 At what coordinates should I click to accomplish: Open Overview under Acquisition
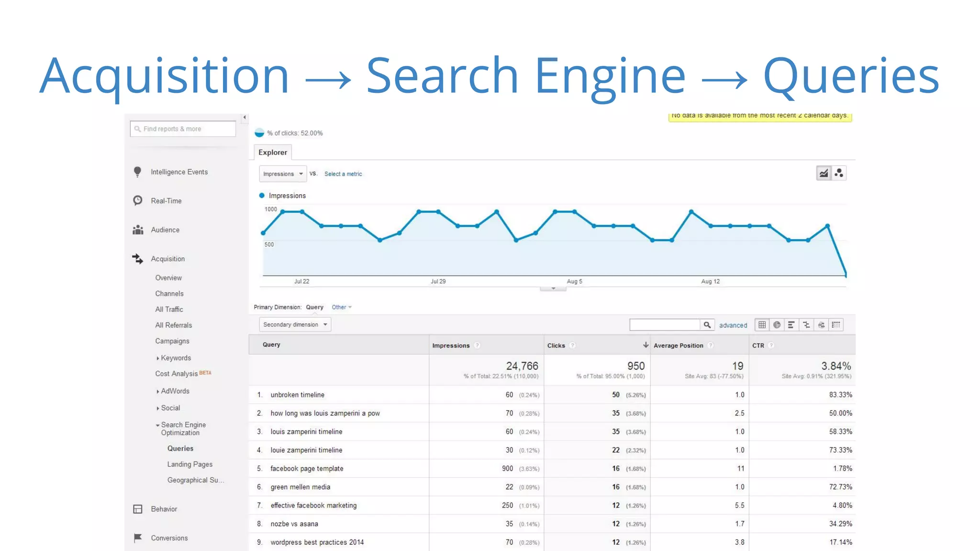coord(168,278)
